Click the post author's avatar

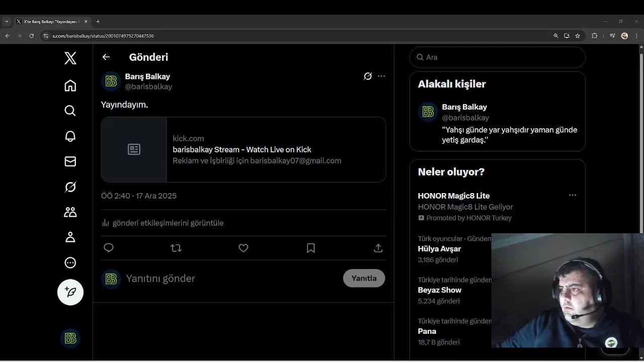111,81
